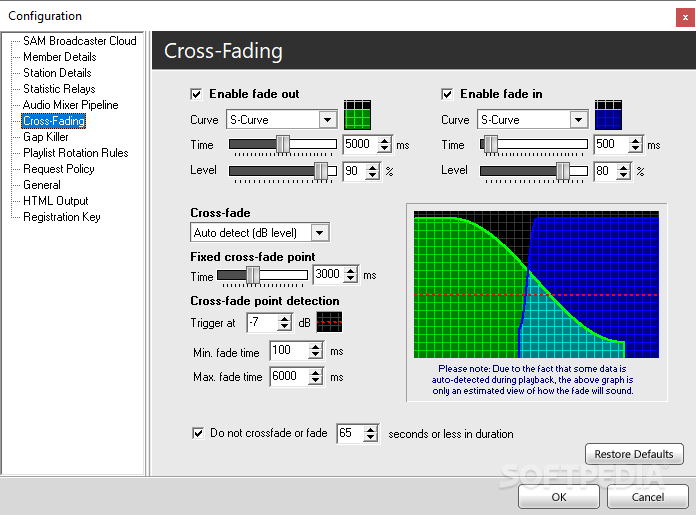Increase fade in Level with up arrow
This screenshot has width=696, height=515.
click(x=624, y=167)
